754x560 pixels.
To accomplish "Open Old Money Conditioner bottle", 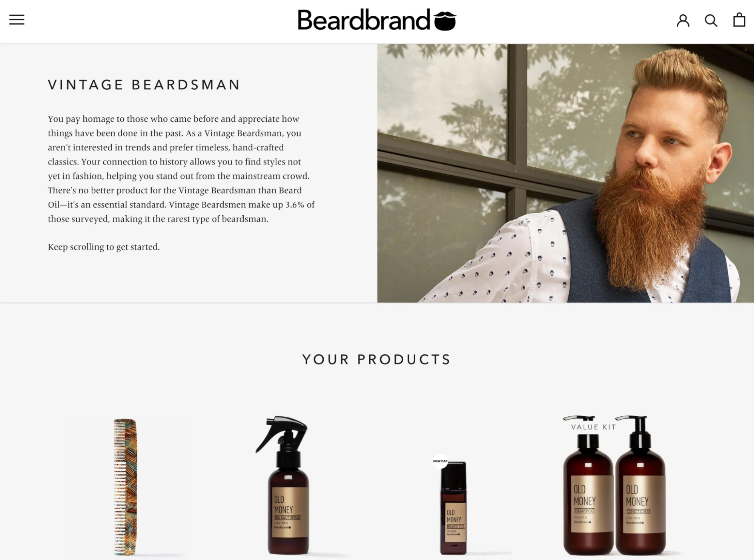I will [640, 486].
